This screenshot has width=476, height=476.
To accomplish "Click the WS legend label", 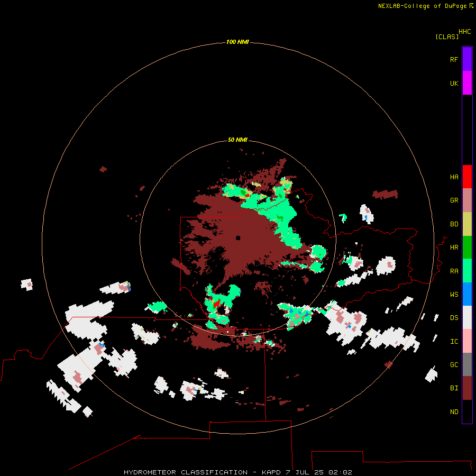I will point(454,295).
